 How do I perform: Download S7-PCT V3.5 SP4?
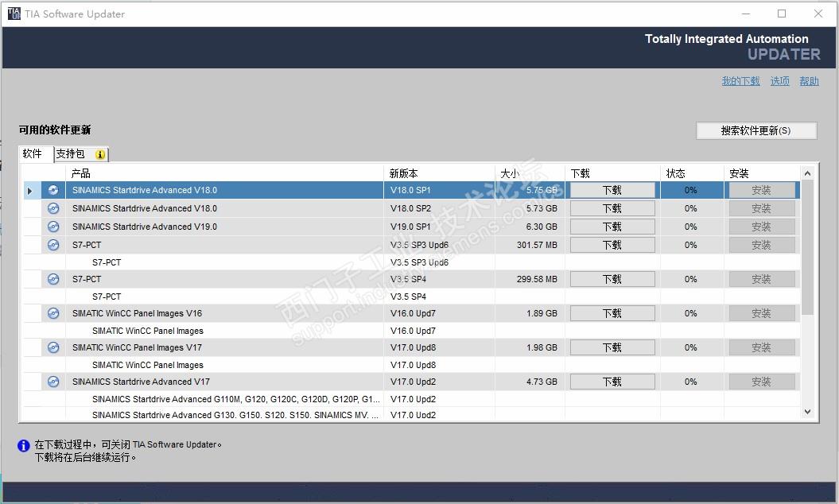[x=612, y=279]
